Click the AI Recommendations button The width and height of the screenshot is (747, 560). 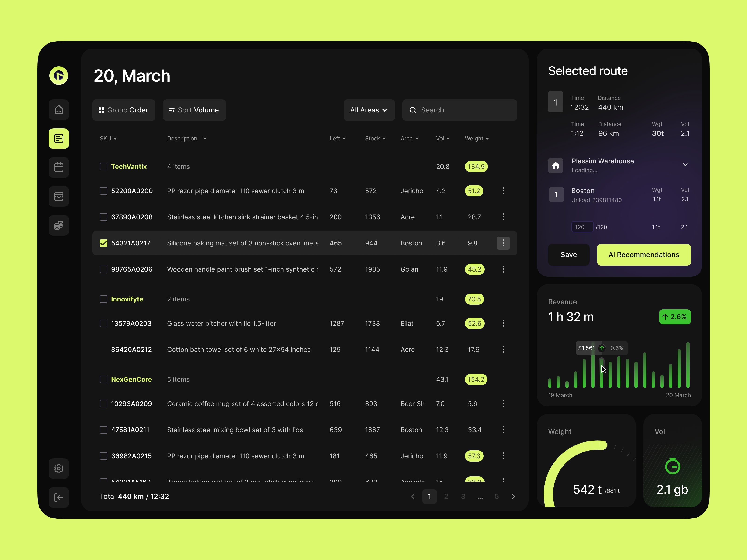pos(643,255)
